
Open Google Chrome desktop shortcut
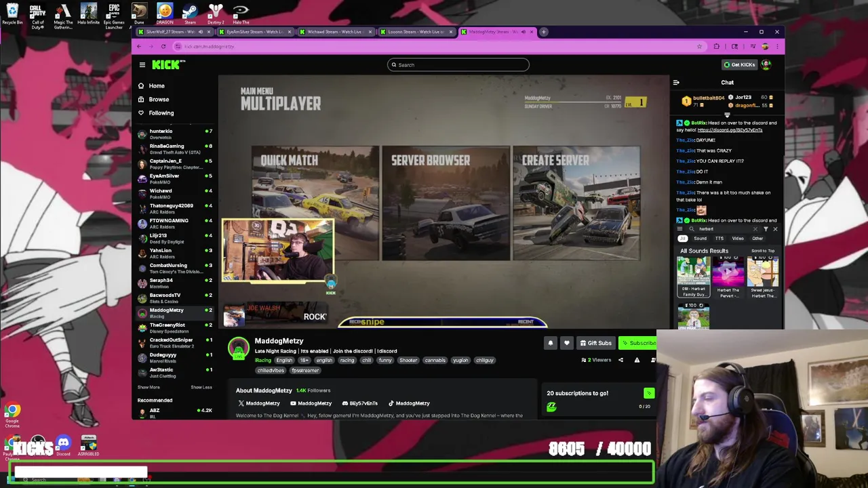tap(12, 415)
